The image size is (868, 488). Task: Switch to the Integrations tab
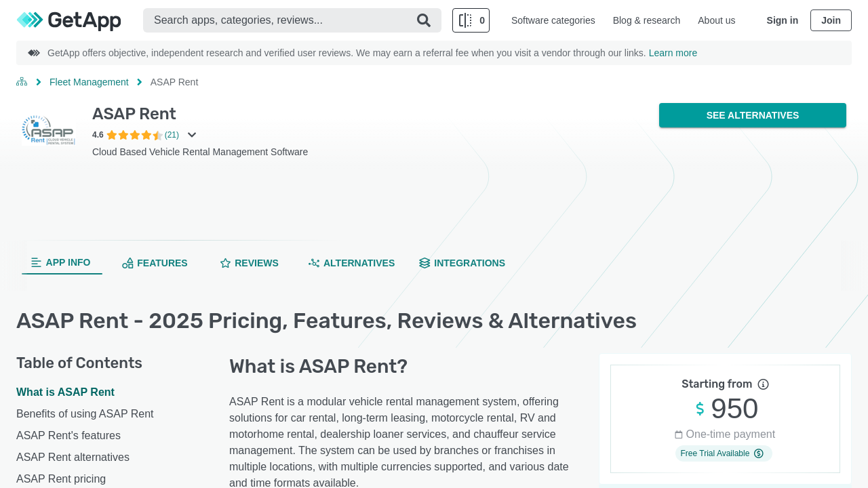point(462,263)
